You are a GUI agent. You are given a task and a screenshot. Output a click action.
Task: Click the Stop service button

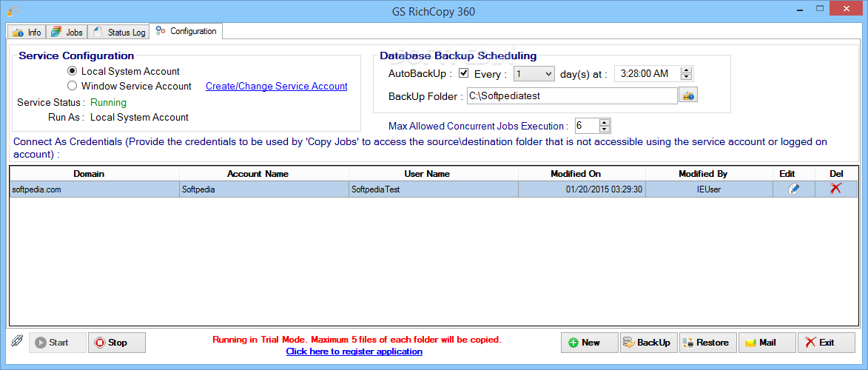pyautogui.click(x=117, y=343)
